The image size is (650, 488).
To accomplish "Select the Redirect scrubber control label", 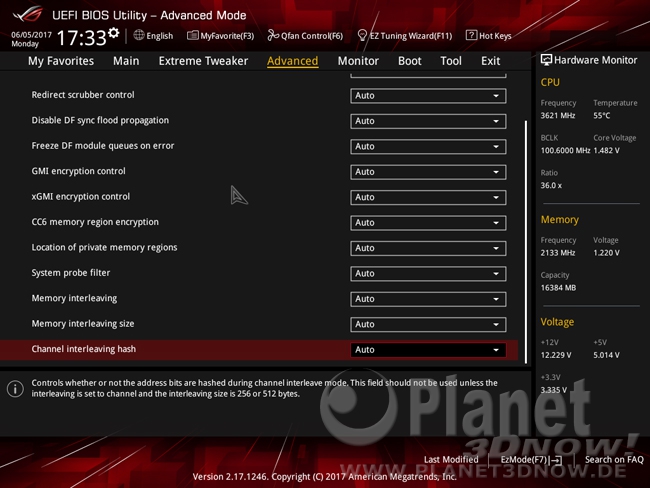I will pyautogui.click(x=83, y=95).
